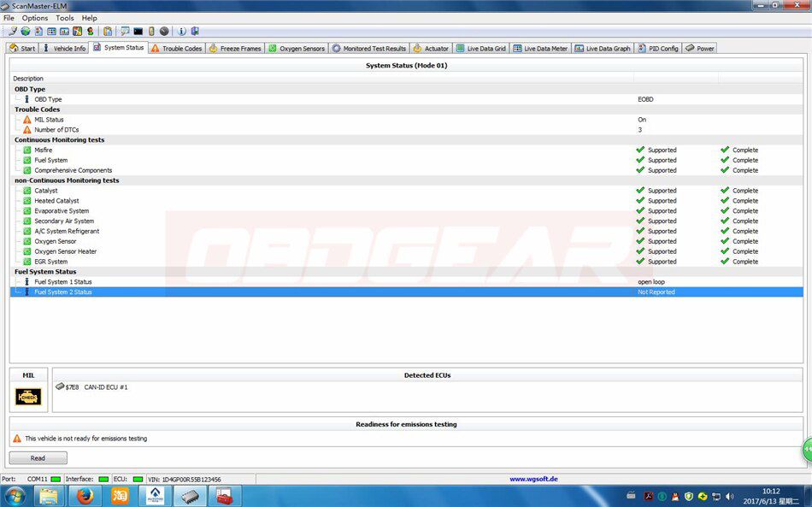This screenshot has width=812, height=507.
Task: Follow the www.wgsoft.de link
Action: coord(533,479)
